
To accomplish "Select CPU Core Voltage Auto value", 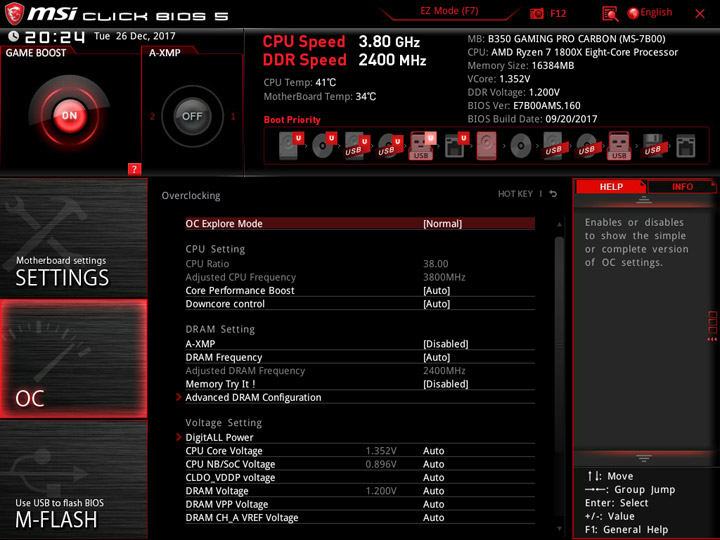I will coord(433,451).
